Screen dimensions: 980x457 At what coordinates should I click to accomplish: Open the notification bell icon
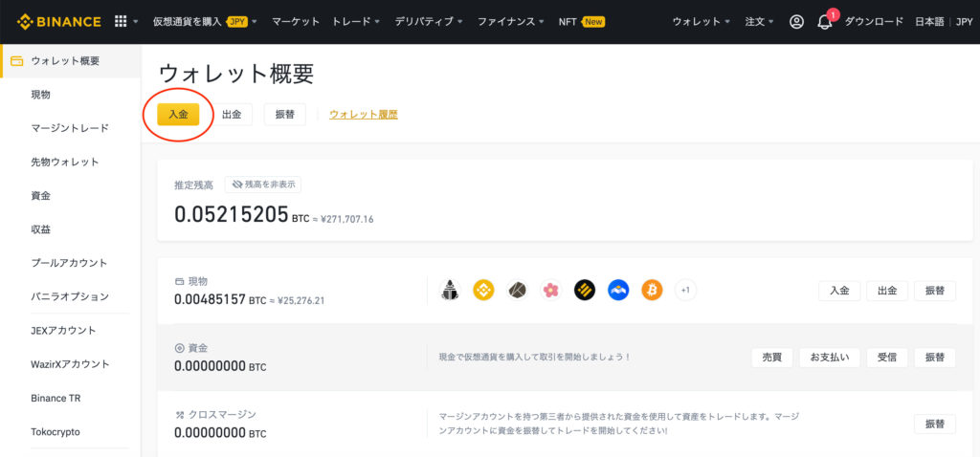(x=825, y=23)
